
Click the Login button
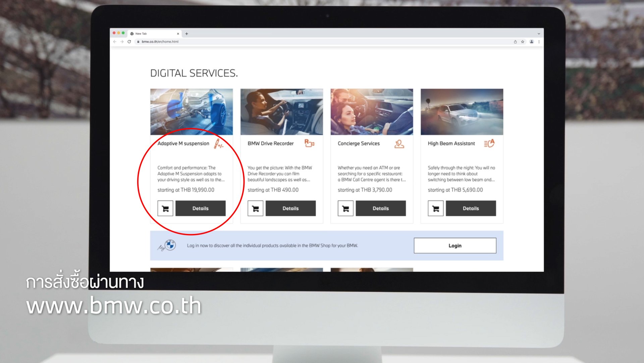455,246
